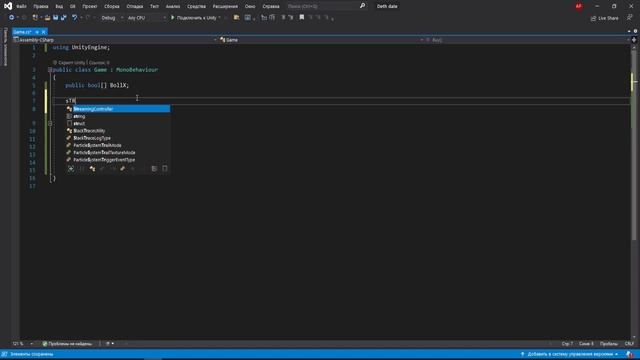The image size is (640, 360).
Task: Click the bookmark icon in the toolbar
Action: [x=302, y=18]
